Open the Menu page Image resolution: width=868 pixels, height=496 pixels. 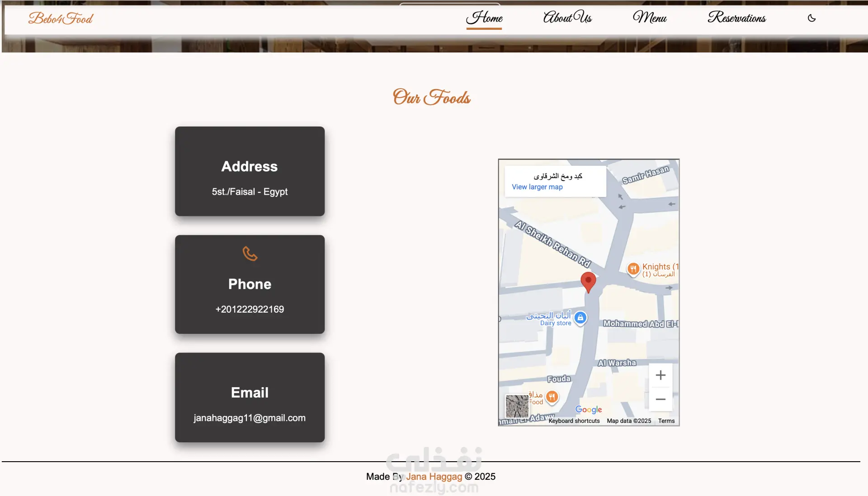pos(650,18)
